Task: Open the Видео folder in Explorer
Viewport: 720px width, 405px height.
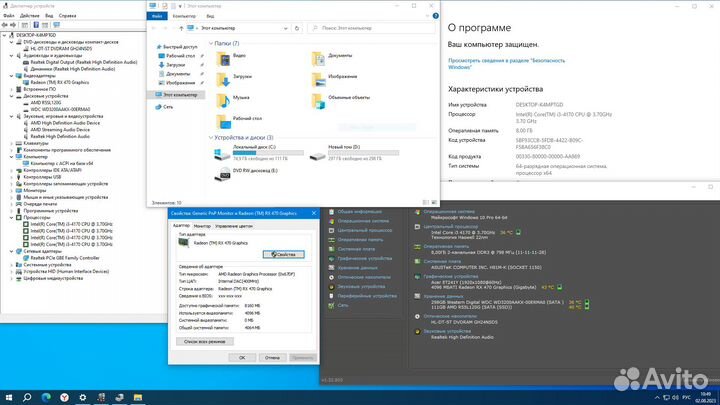Action: (232, 59)
